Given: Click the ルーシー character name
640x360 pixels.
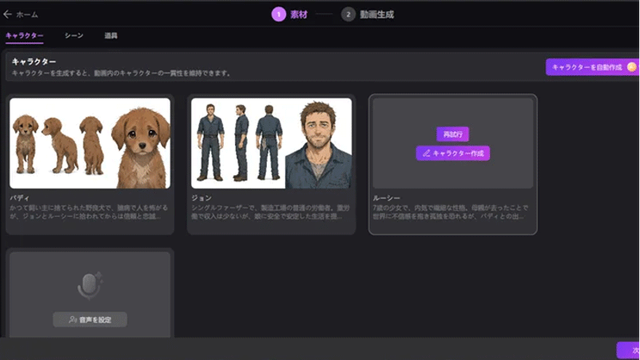Looking at the screenshot, I should coord(386,198).
